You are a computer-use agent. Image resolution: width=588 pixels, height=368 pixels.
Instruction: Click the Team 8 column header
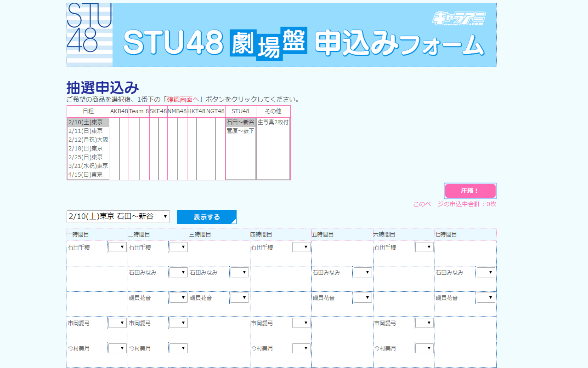click(139, 111)
